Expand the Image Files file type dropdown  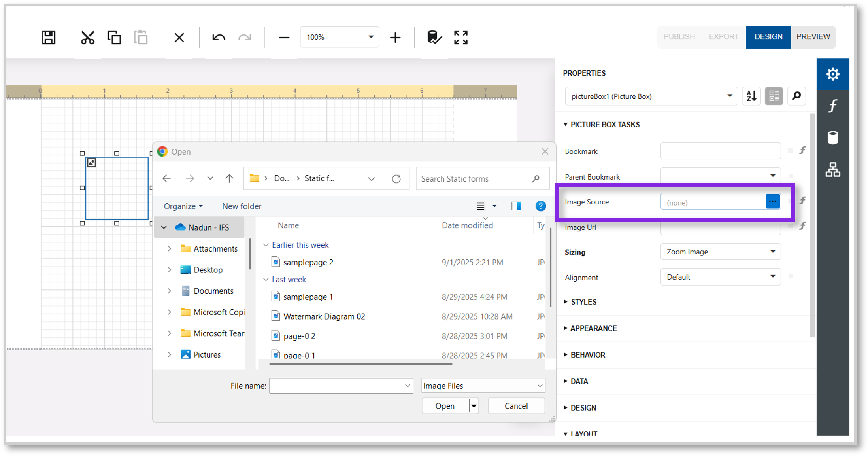[x=540, y=386]
